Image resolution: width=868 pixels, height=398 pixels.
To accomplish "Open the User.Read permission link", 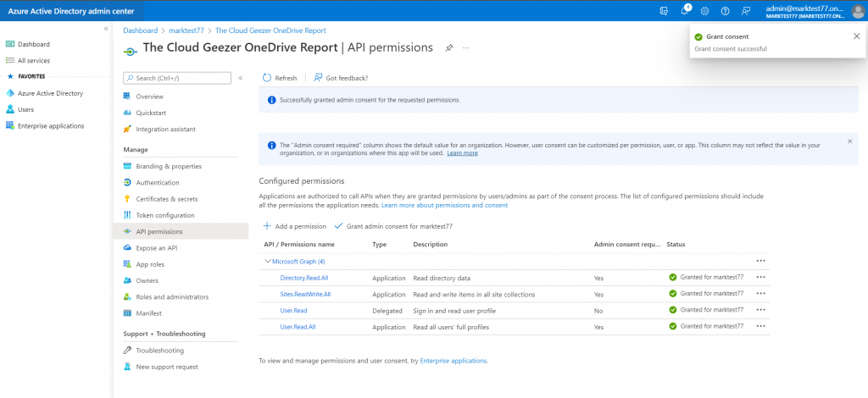I will tap(293, 311).
